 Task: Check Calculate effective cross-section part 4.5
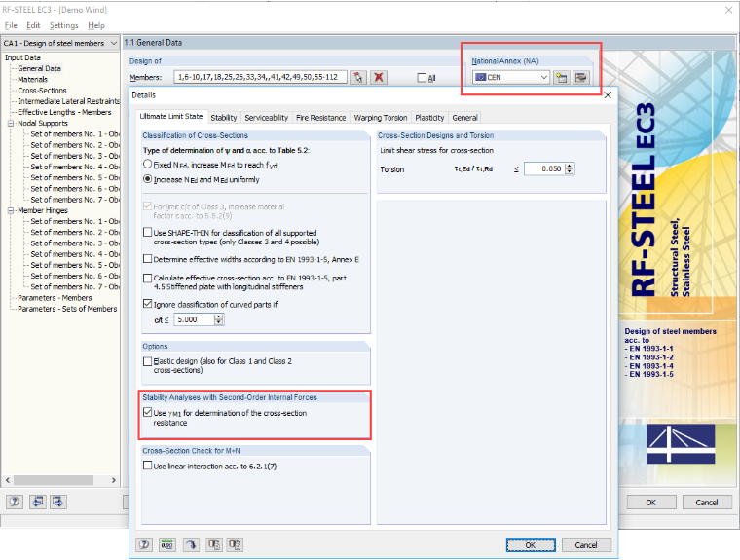pyautogui.click(x=148, y=279)
